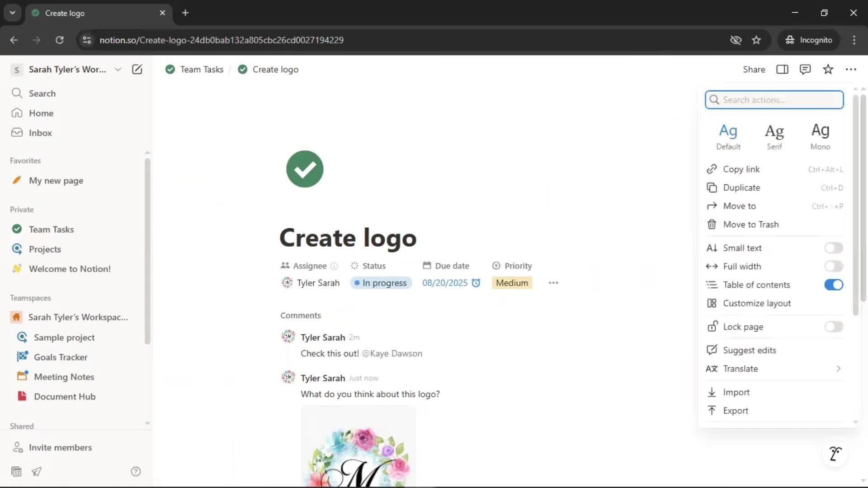Select Move to option
Image resolution: width=868 pixels, height=488 pixels.
tap(774, 206)
